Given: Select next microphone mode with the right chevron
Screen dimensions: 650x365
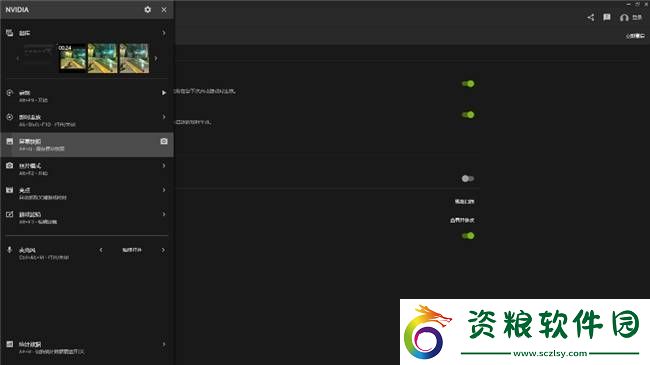Looking at the screenshot, I should [163, 250].
